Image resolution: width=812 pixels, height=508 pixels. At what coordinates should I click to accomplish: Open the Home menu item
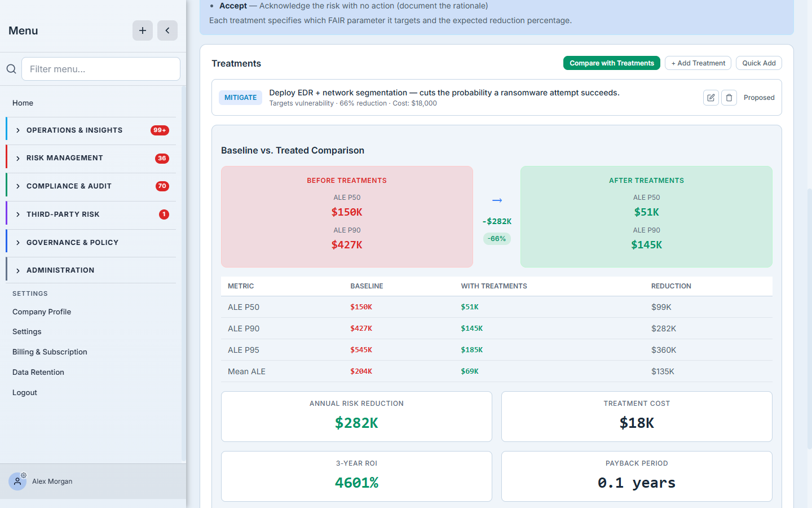(x=23, y=103)
